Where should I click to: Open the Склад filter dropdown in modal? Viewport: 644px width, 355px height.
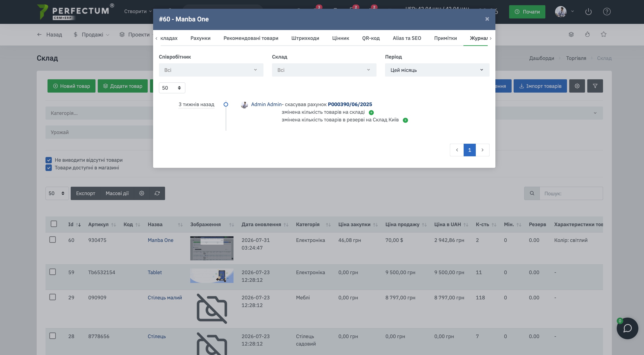[324, 70]
